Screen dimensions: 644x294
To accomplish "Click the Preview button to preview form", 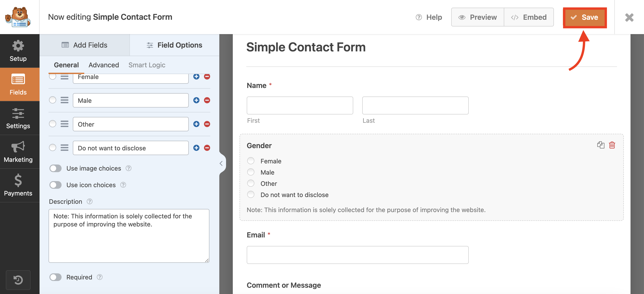I will click(477, 17).
